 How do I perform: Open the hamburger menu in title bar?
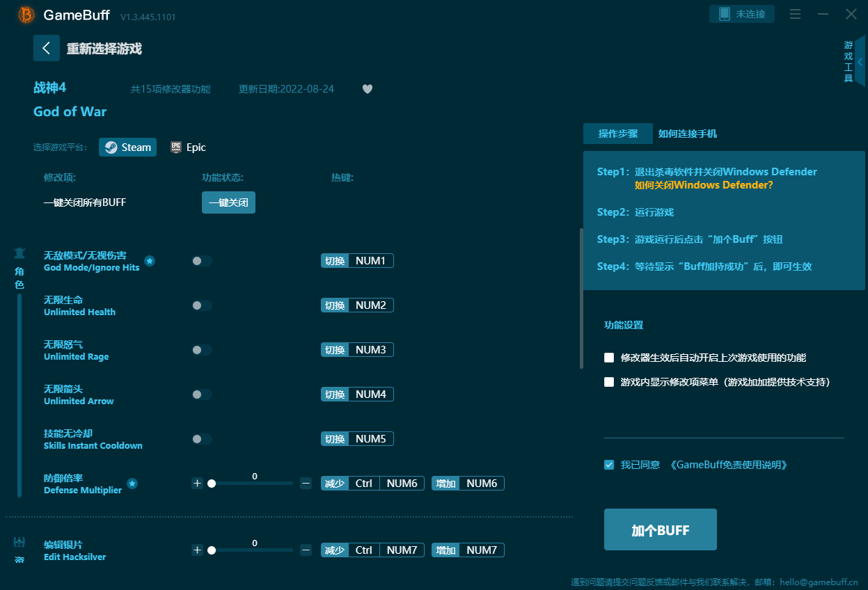(795, 14)
